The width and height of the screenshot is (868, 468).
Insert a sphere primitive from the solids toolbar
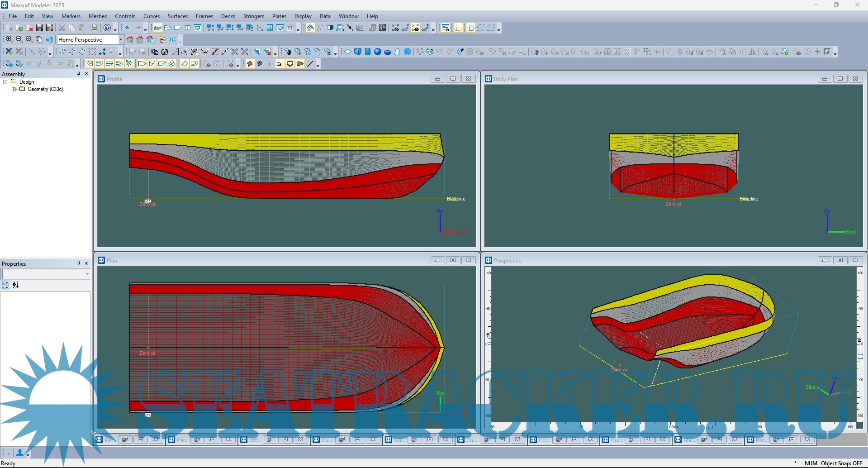(x=378, y=51)
